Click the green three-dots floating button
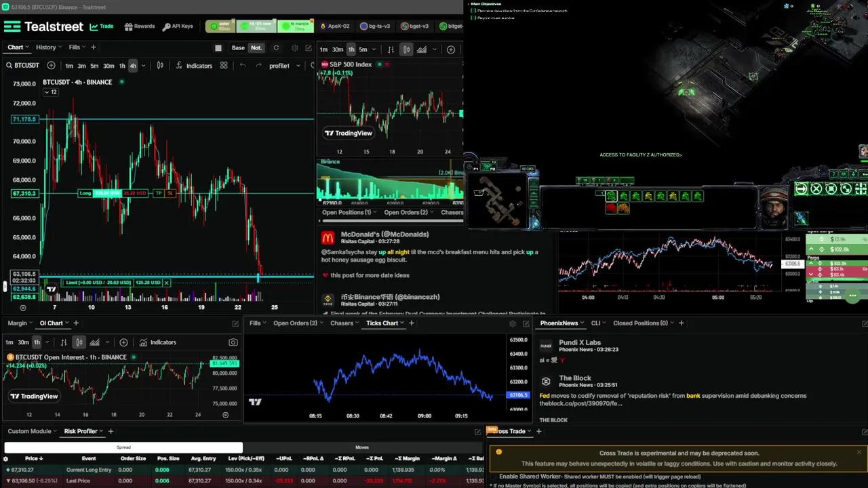The width and height of the screenshot is (868, 488). [853, 296]
